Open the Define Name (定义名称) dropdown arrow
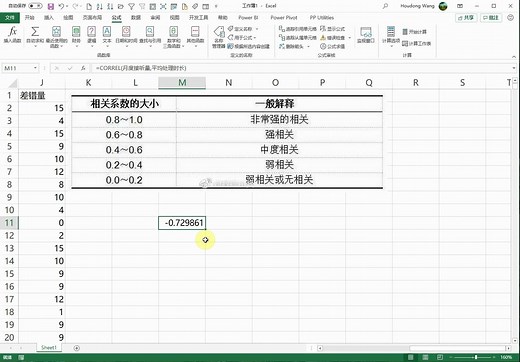 pos(257,29)
